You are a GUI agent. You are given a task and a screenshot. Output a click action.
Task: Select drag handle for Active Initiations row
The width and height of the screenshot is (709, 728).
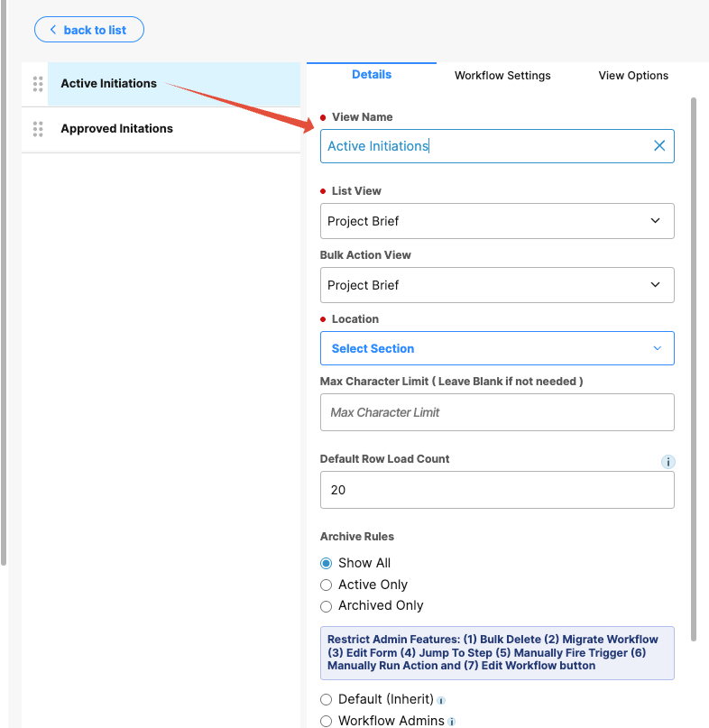(x=38, y=84)
